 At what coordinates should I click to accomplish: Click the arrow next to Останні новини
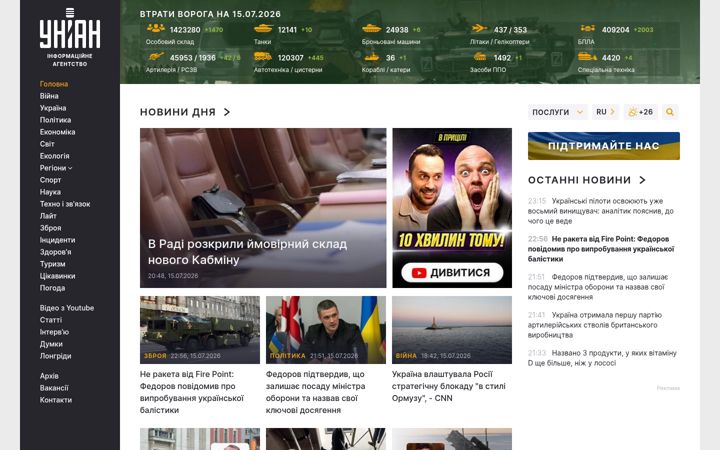[642, 180]
